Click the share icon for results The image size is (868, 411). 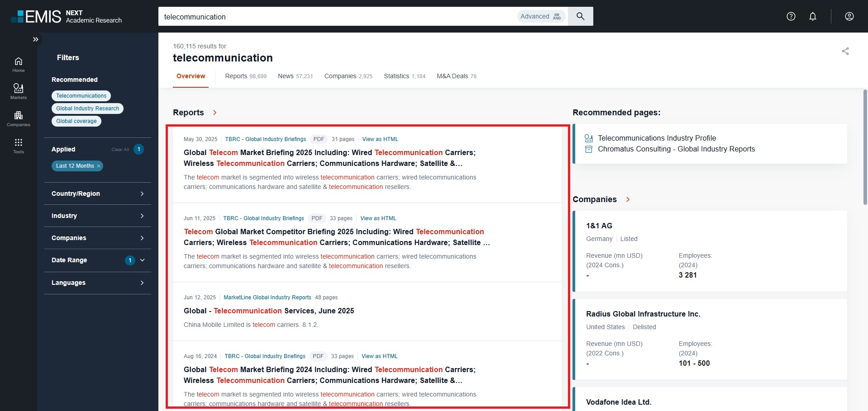[845, 51]
